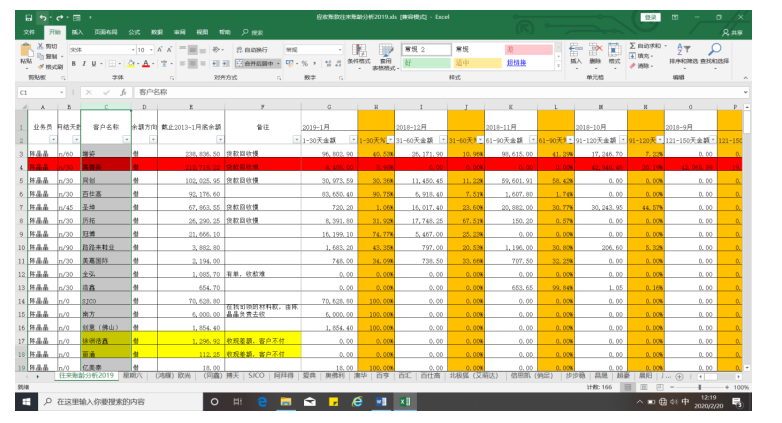782x423 pixels.
Task: Switch to the Formulas (公式) tab
Action: 134,32
